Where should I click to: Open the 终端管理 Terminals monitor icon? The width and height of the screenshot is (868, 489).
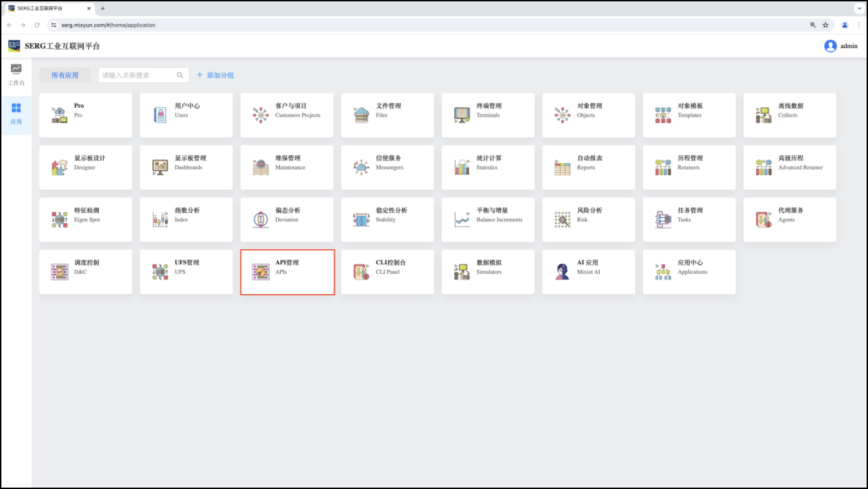[461, 115]
